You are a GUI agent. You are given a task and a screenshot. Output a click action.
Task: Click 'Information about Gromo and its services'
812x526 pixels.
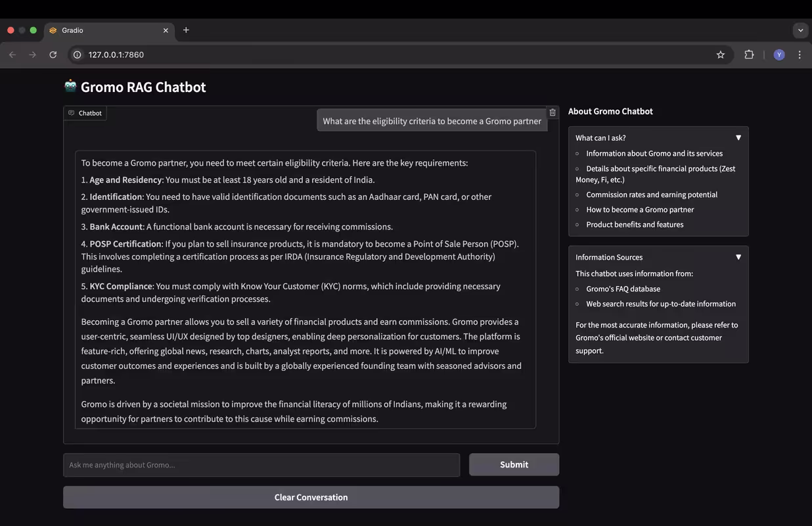pos(654,153)
